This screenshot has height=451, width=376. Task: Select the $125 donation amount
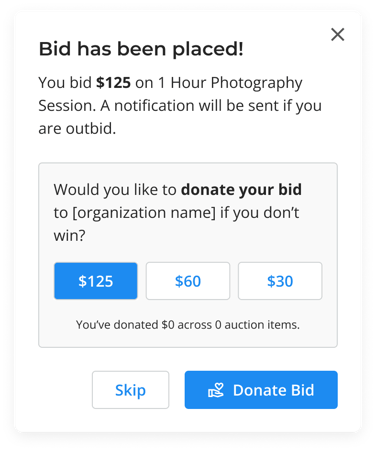click(x=96, y=281)
